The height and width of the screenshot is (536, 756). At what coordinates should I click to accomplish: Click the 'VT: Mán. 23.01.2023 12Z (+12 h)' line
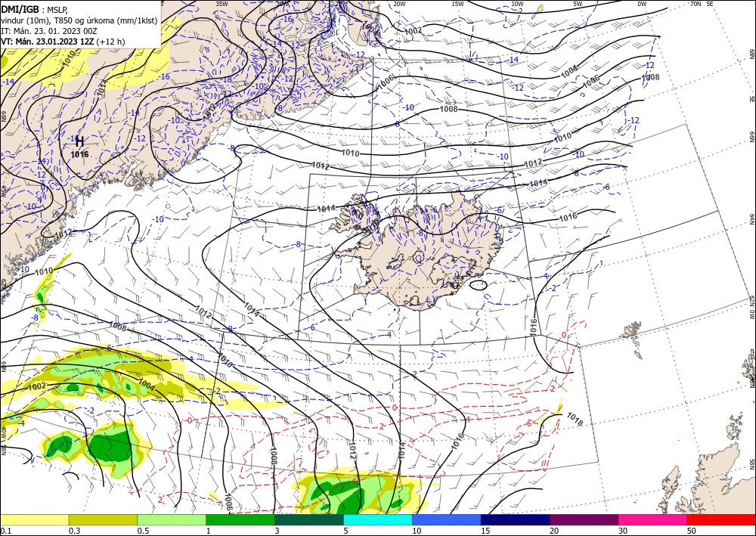point(63,42)
